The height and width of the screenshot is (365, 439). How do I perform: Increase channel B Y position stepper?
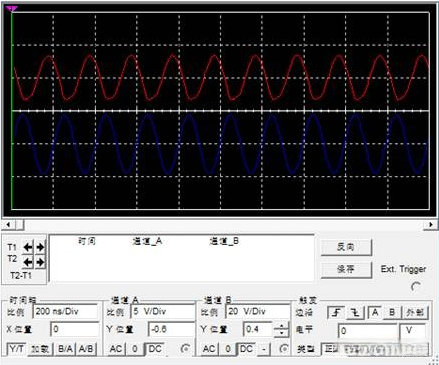tap(282, 326)
